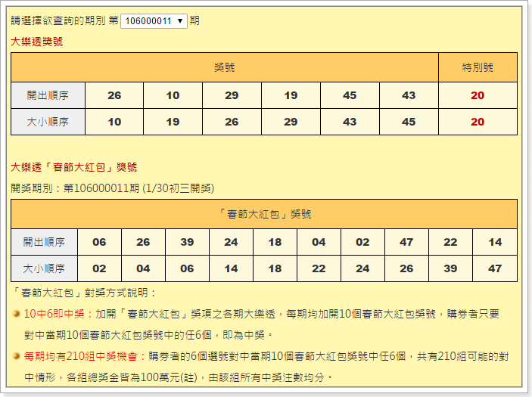Open the 期別 draw number dropdown
Viewport: 532px width, 397px height.
154,21
